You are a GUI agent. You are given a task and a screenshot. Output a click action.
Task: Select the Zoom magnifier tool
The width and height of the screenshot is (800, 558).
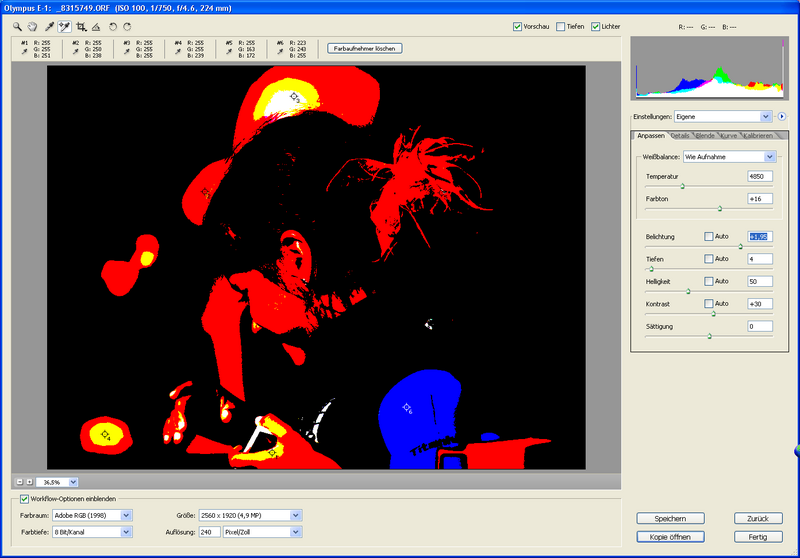click(18, 26)
